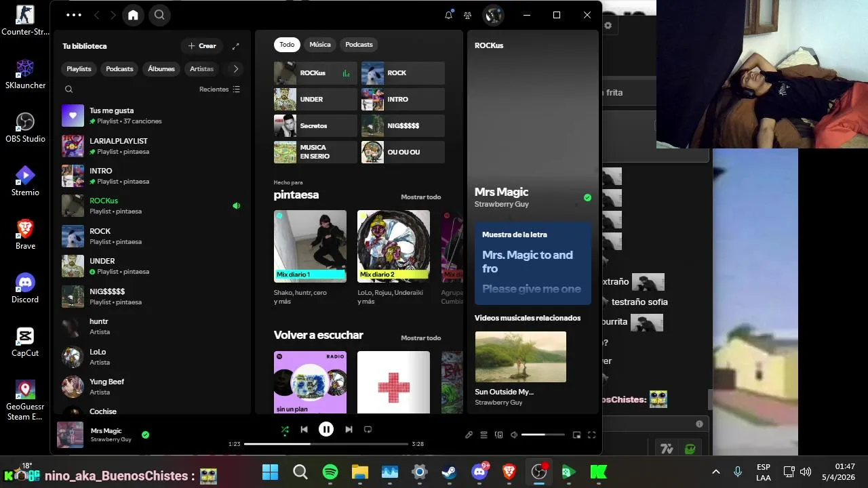Toggle saved check next to Mrs Magic in player bar
The height and width of the screenshot is (488, 868).
tap(145, 434)
